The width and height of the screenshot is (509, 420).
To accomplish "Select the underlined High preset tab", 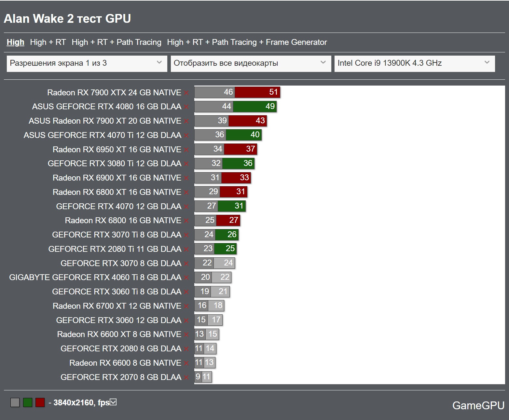I will (x=15, y=42).
